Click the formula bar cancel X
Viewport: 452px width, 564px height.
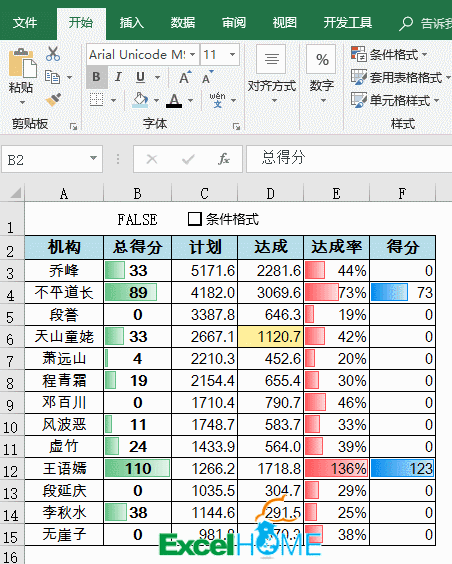point(152,159)
